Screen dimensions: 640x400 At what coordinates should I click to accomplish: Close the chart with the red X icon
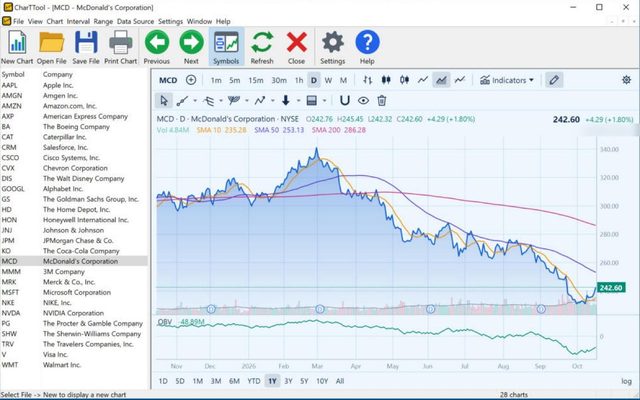tap(296, 47)
